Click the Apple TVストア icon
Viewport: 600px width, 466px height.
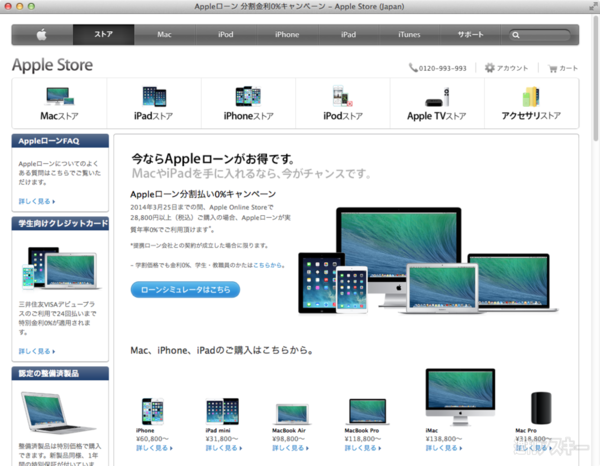(x=437, y=97)
